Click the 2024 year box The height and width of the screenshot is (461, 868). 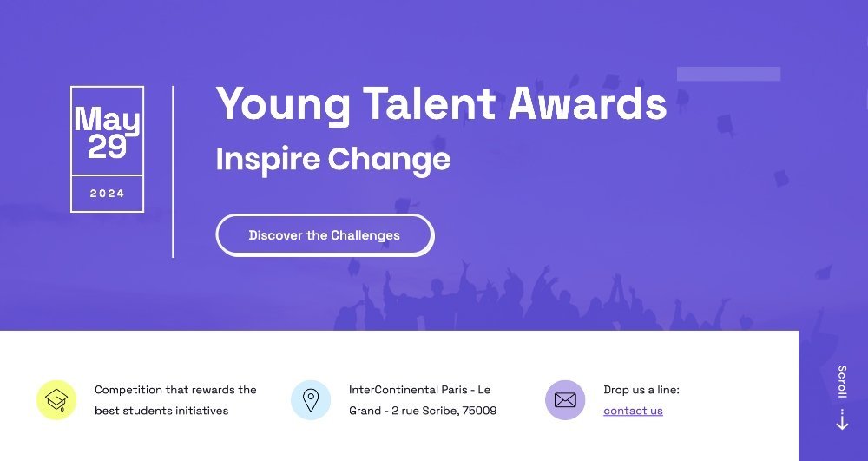click(107, 194)
